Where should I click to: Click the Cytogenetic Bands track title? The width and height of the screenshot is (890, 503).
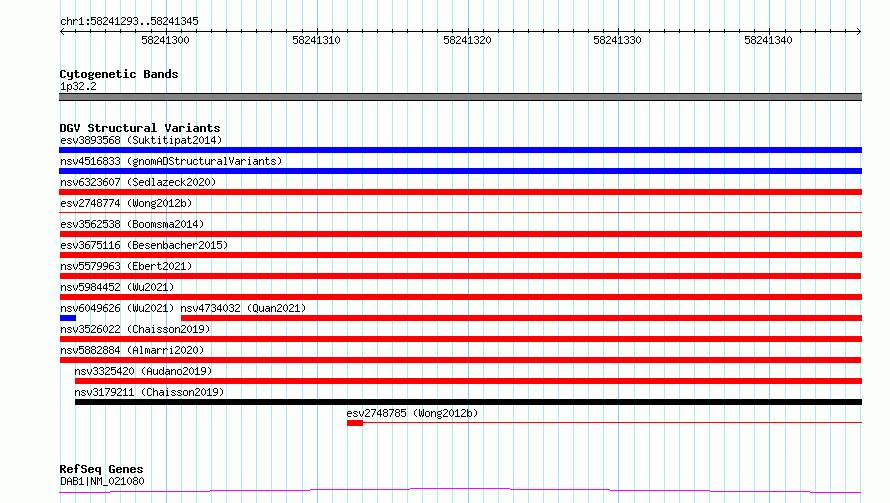(x=119, y=74)
